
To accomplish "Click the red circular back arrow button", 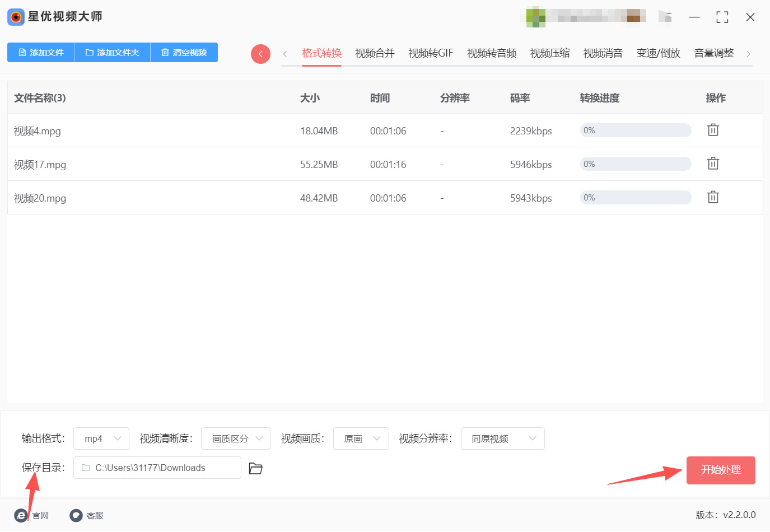I will pos(260,54).
